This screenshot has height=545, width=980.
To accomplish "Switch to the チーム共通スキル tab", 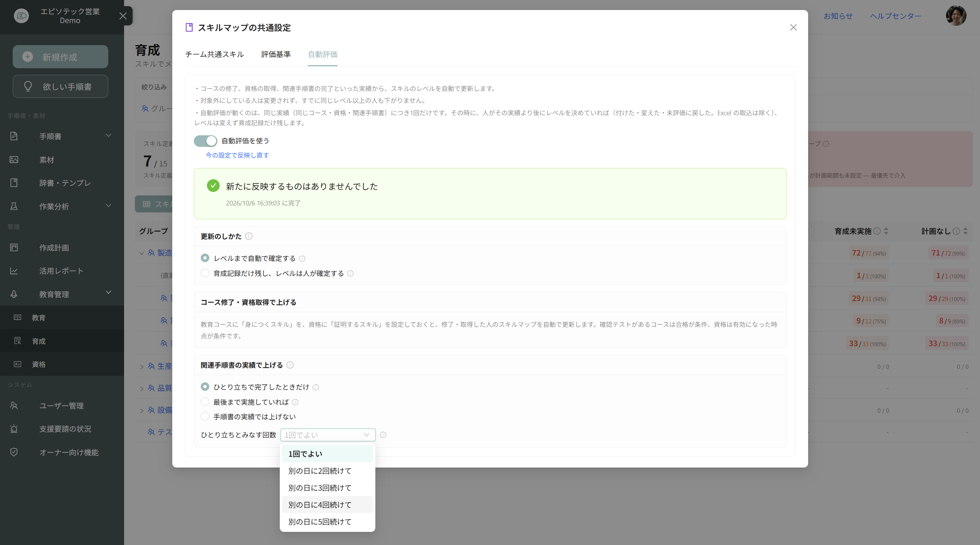I will (214, 54).
